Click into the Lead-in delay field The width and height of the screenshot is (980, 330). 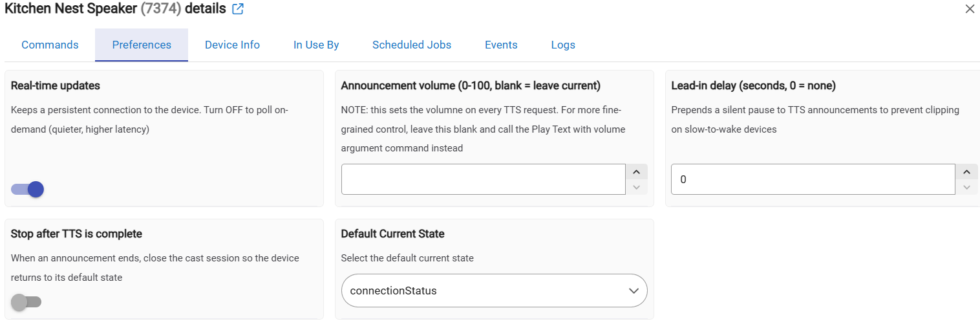813,179
